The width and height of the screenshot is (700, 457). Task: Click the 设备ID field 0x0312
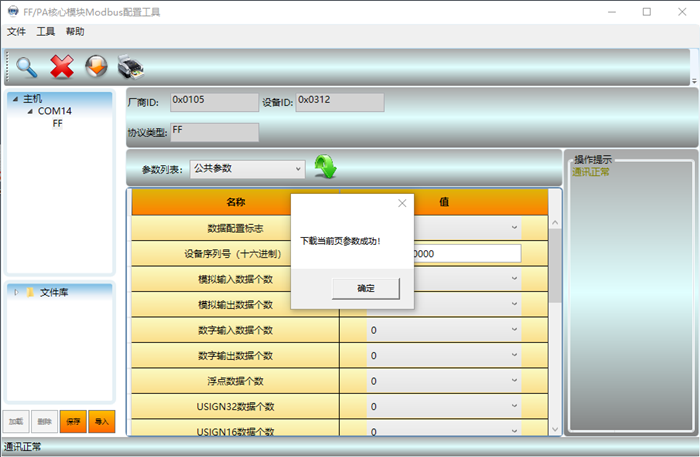340,102
